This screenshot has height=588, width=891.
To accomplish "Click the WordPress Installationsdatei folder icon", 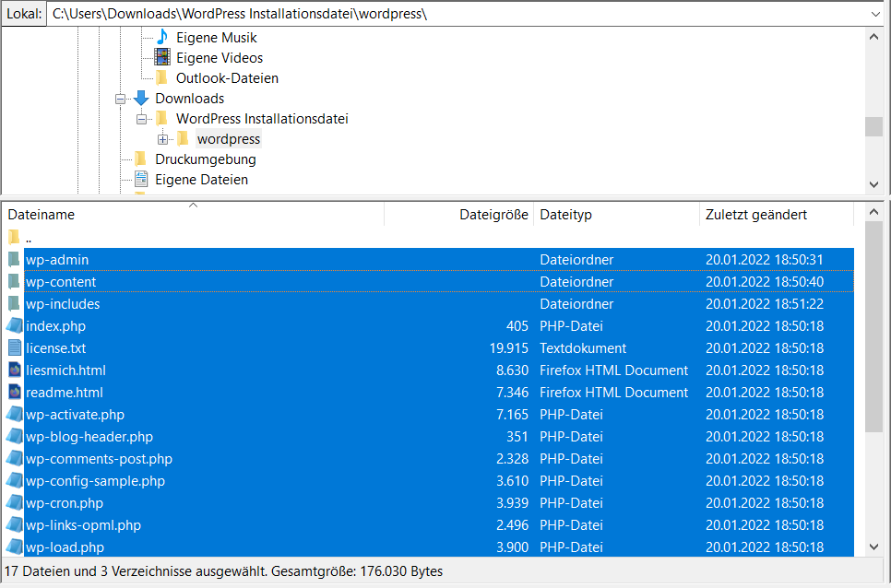I will [162, 119].
